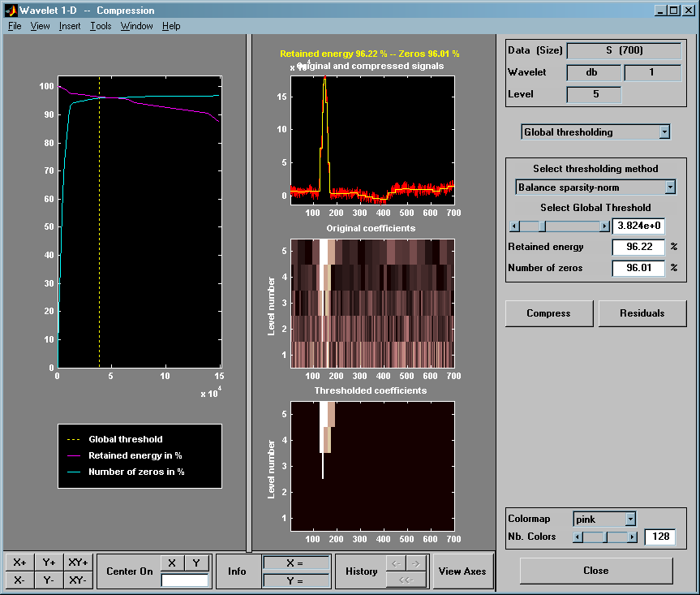Screen dimensions: 700x595
Task: Open the Insert menu
Action: pos(70,26)
